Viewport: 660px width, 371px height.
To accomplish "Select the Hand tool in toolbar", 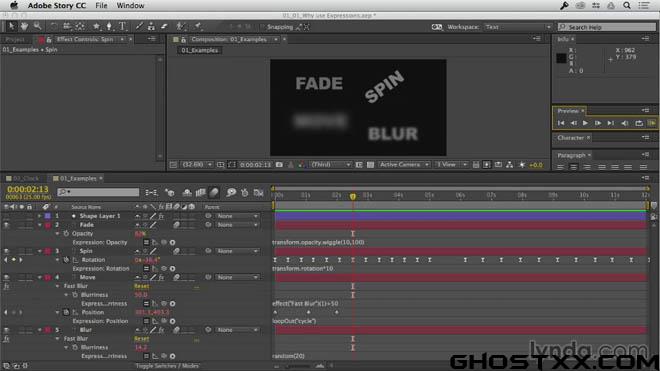I will (x=24, y=26).
